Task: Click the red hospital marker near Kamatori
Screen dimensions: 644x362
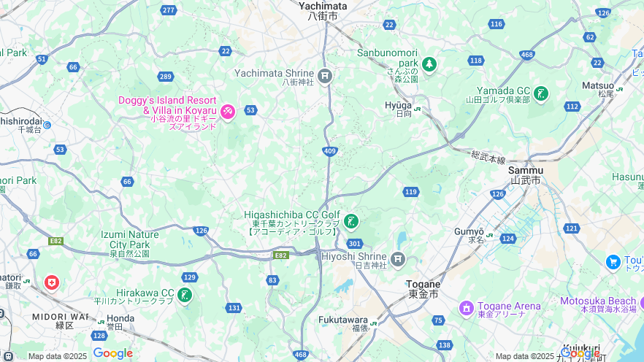Action: click(x=52, y=282)
